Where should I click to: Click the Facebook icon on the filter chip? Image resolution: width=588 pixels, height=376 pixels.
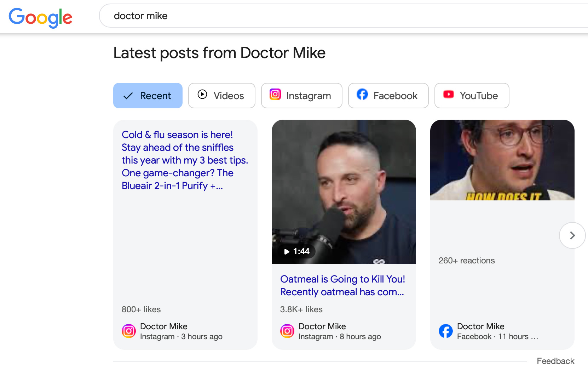362,95
